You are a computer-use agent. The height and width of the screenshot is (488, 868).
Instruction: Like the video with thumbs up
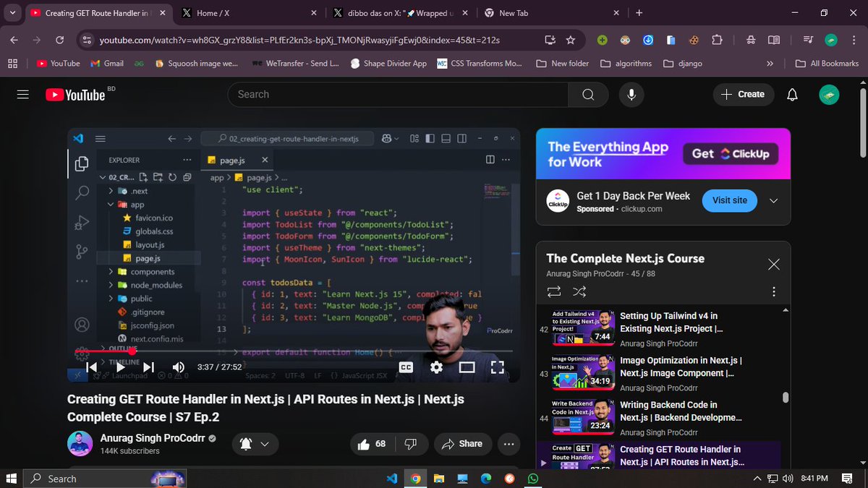372,444
